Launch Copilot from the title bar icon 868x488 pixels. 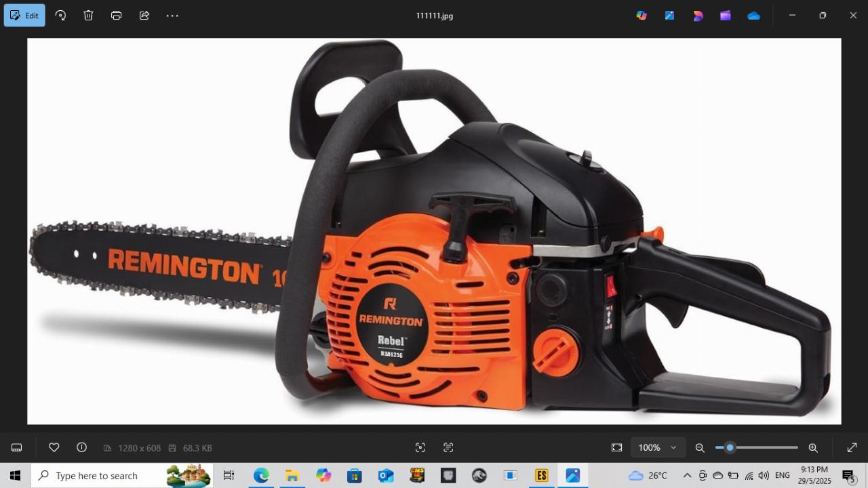pos(642,15)
